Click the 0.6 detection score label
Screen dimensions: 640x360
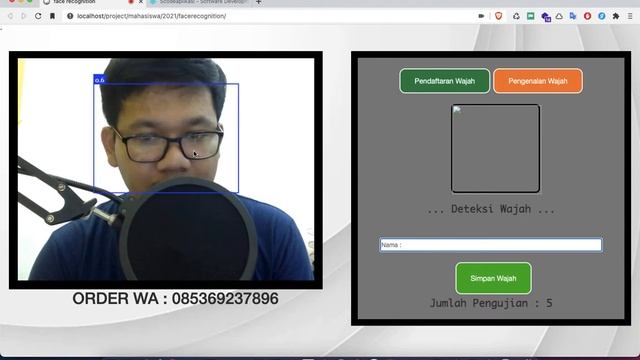pos(99,80)
